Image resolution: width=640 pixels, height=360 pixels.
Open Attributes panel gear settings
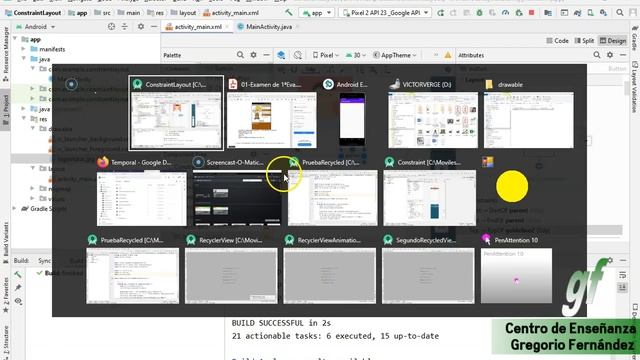tap(610, 55)
